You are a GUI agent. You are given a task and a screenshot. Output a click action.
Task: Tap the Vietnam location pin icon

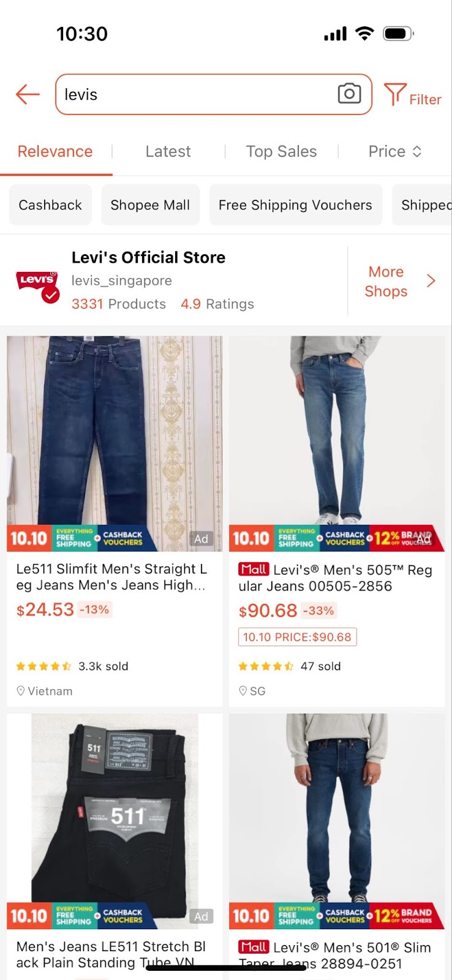20,691
